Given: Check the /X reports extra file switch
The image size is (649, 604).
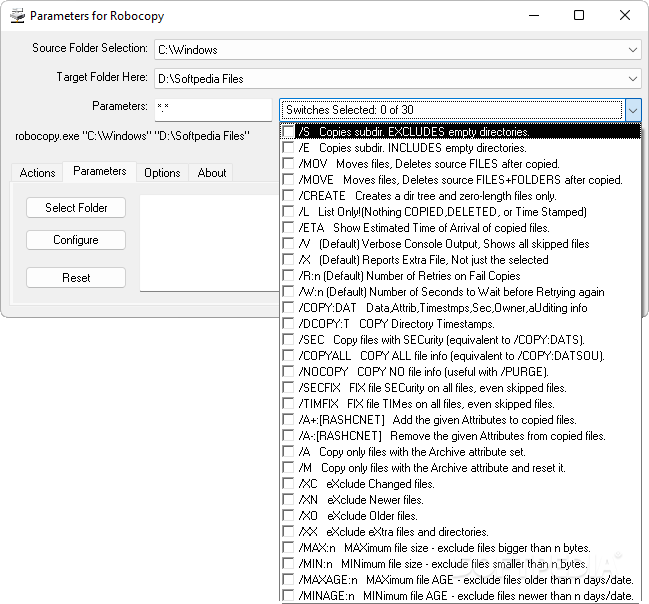Looking at the screenshot, I should click(288, 260).
